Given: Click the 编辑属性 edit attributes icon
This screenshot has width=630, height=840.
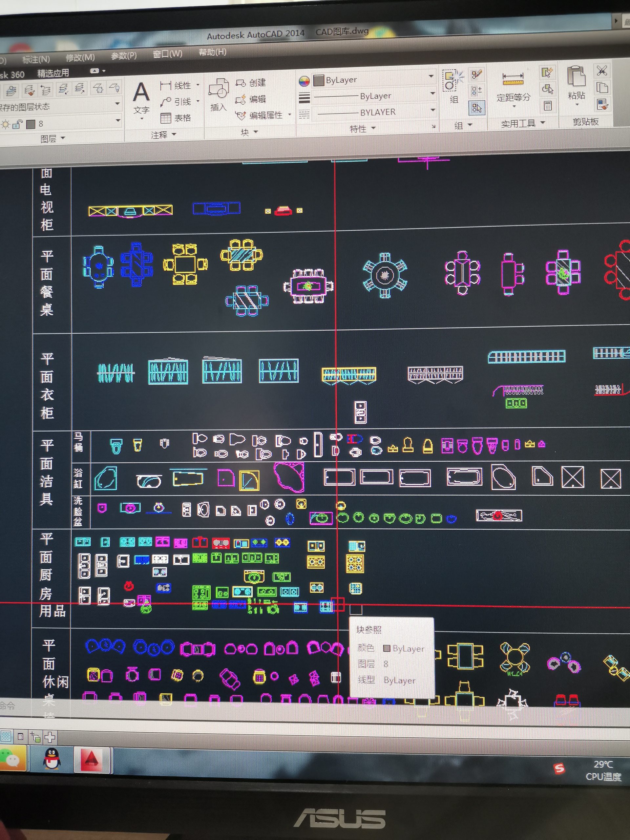Looking at the screenshot, I should (x=241, y=115).
